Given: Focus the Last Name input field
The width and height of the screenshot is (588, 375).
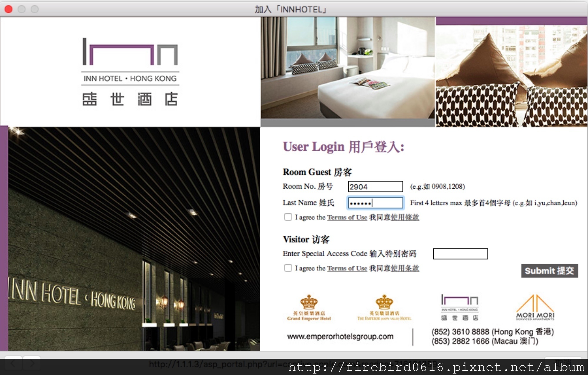Looking at the screenshot, I should (x=375, y=203).
